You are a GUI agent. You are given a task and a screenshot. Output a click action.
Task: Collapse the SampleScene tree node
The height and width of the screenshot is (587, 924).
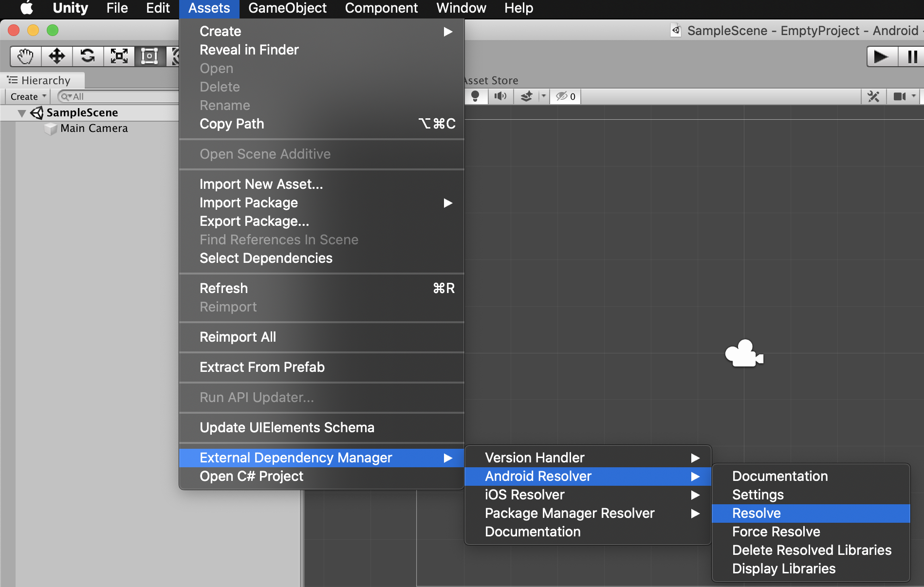[x=21, y=113]
